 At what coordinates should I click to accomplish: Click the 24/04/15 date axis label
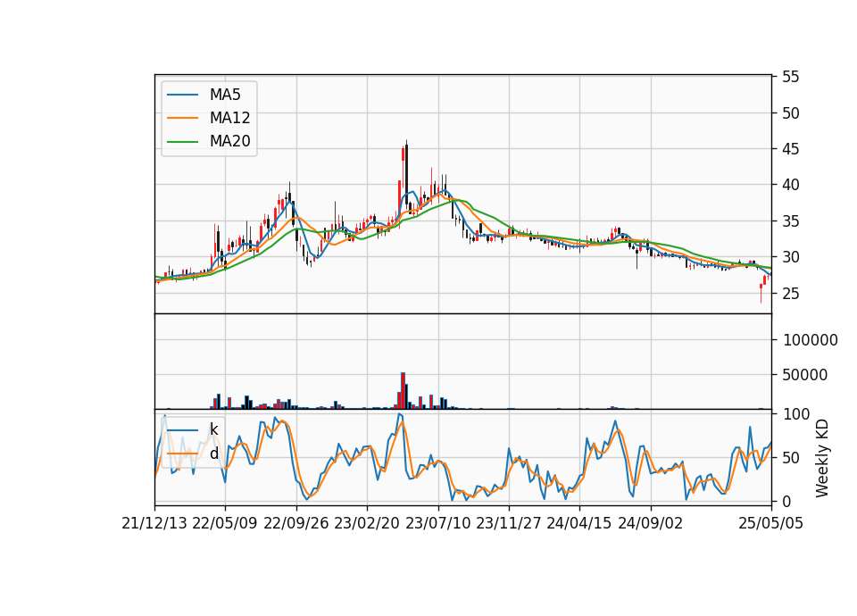579,523
